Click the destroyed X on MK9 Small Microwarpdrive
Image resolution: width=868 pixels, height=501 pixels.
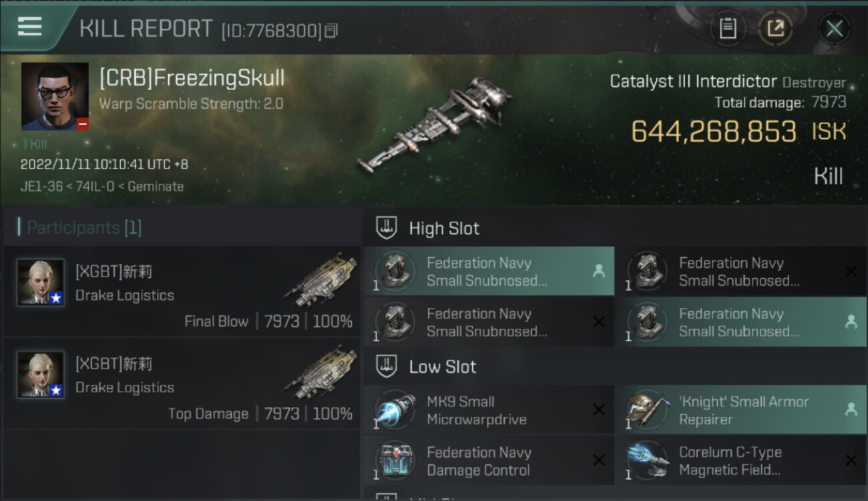tap(599, 409)
